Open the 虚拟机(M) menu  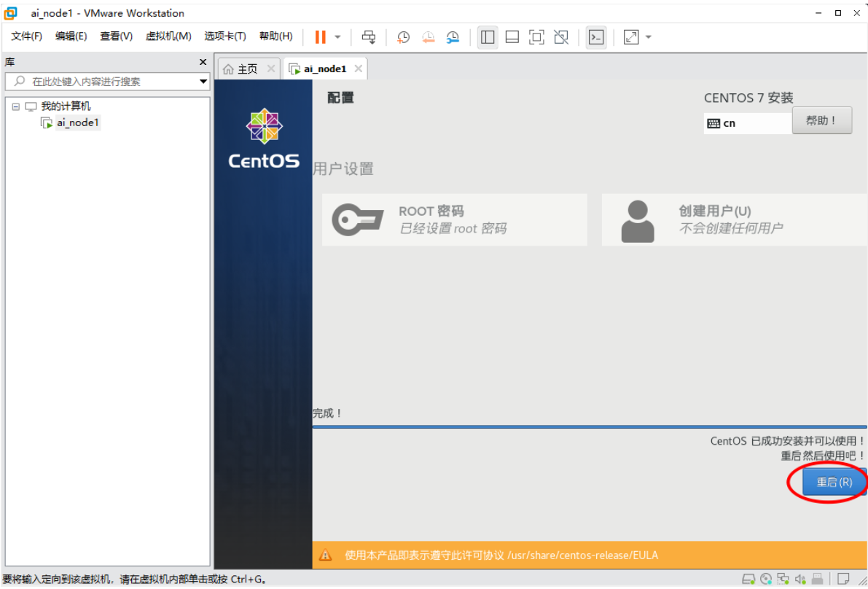[x=168, y=36]
